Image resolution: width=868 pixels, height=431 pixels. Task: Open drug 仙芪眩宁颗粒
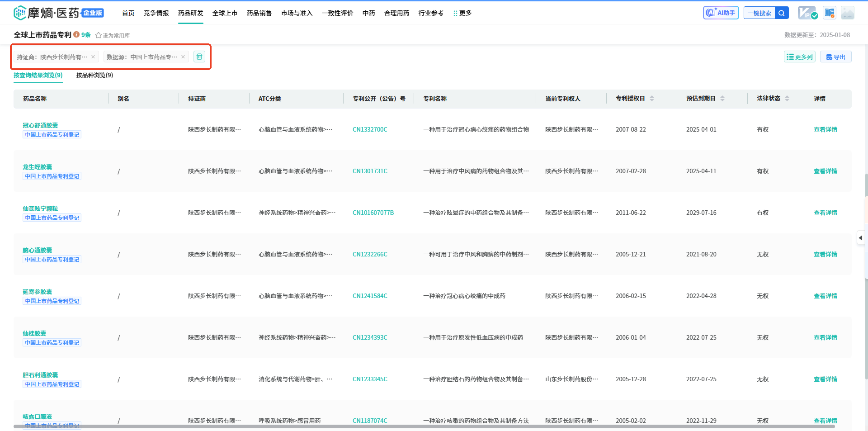tap(40, 208)
